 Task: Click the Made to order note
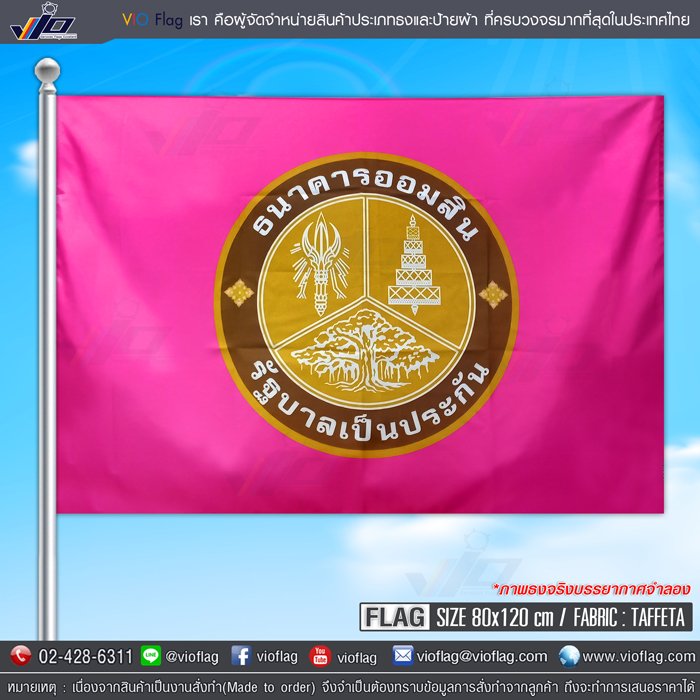pos(350,688)
